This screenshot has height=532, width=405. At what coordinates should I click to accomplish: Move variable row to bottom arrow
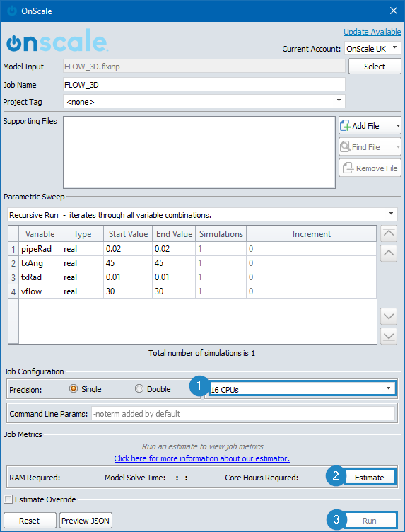389,336
